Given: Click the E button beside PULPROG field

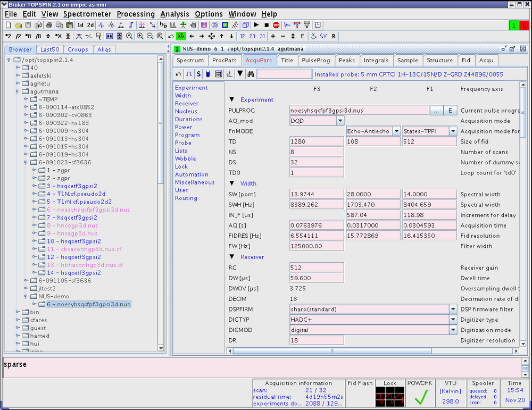Looking at the screenshot, I should coord(450,110).
